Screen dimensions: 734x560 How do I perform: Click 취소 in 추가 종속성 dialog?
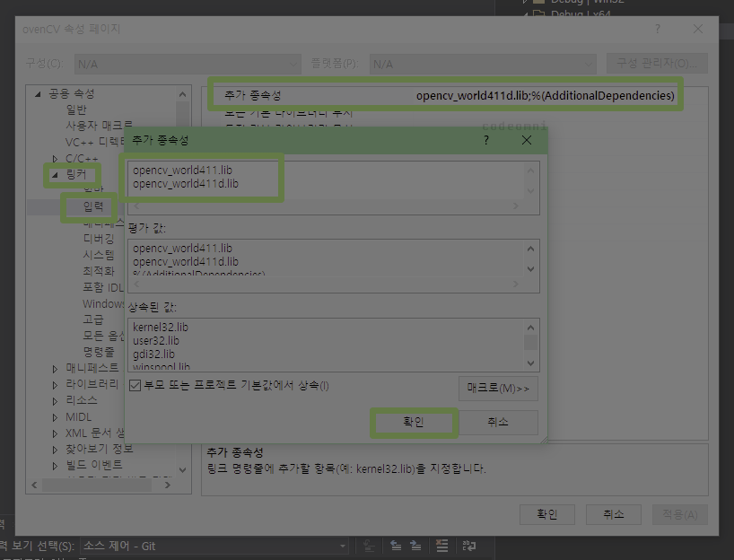(x=498, y=423)
